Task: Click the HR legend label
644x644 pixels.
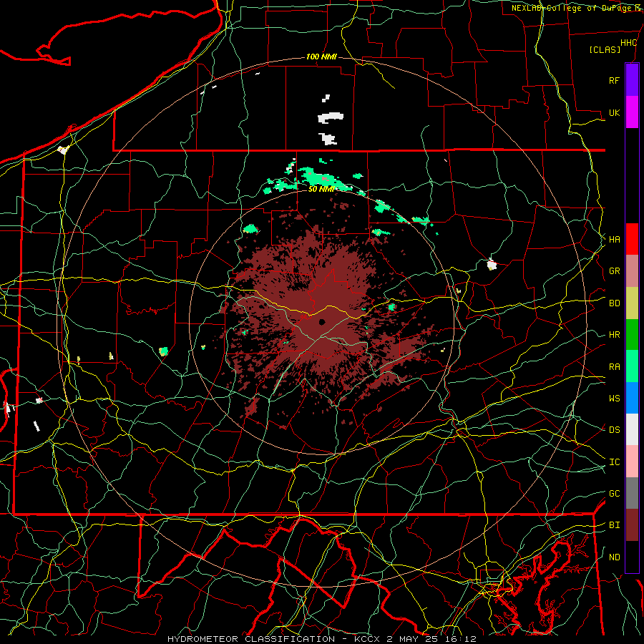Action: 614,335
